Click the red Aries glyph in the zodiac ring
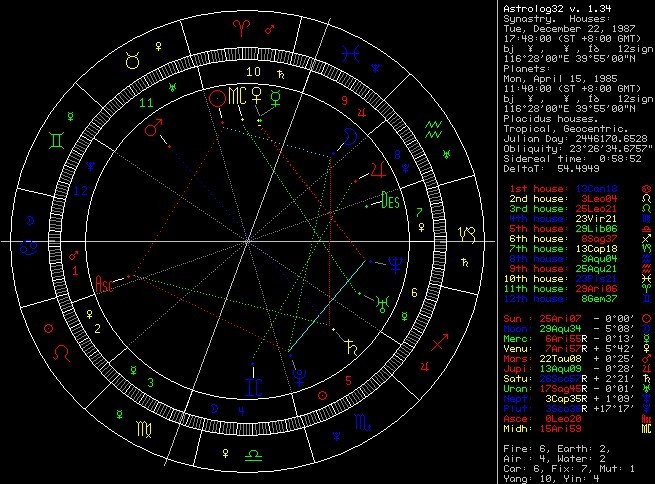The image size is (655, 484). tap(241, 27)
